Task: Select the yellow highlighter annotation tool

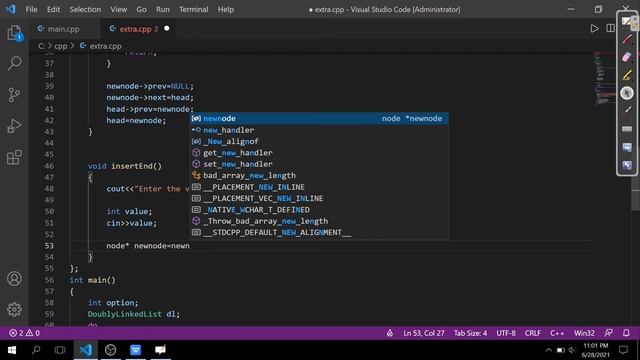Action: 627,75
